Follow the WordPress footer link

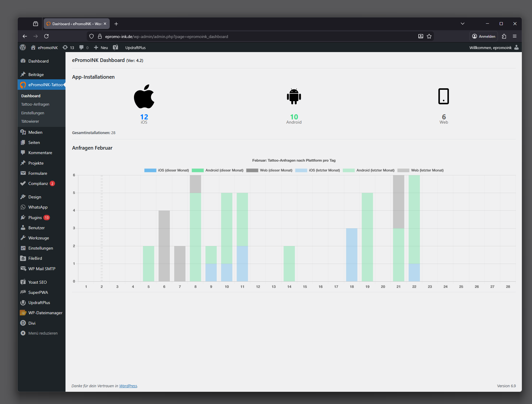128,386
